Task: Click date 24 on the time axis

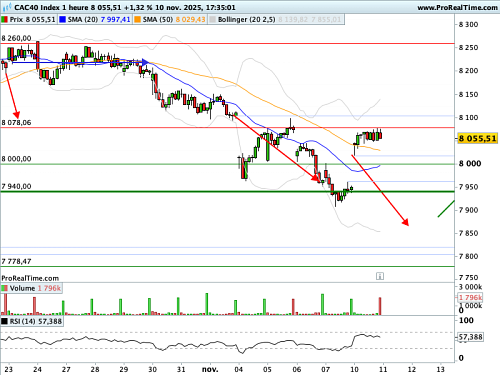Action: [37, 369]
